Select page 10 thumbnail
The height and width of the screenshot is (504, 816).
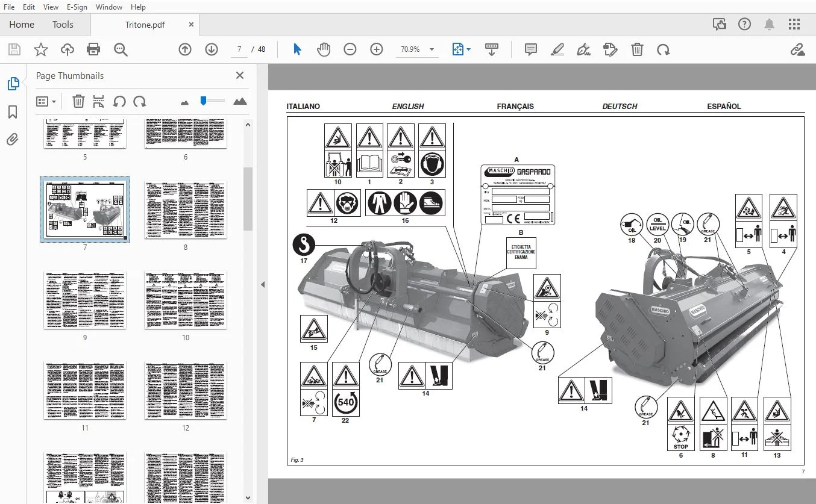[x=186, y=300]
